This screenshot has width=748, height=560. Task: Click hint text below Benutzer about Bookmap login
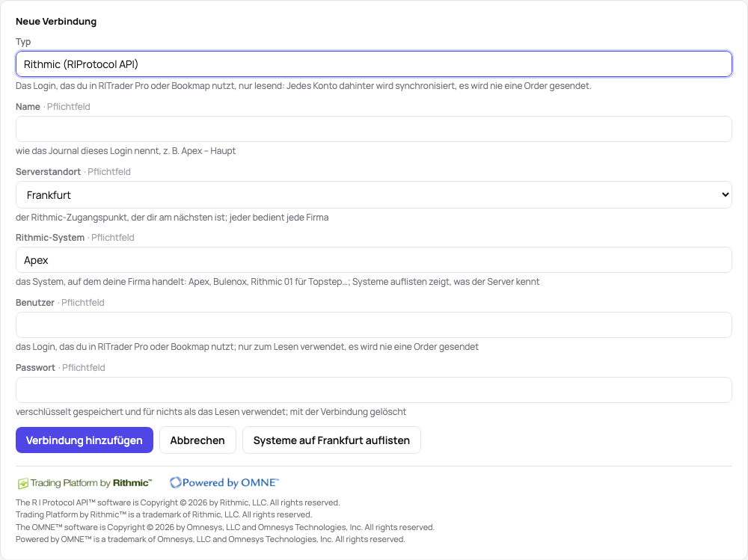247,347
